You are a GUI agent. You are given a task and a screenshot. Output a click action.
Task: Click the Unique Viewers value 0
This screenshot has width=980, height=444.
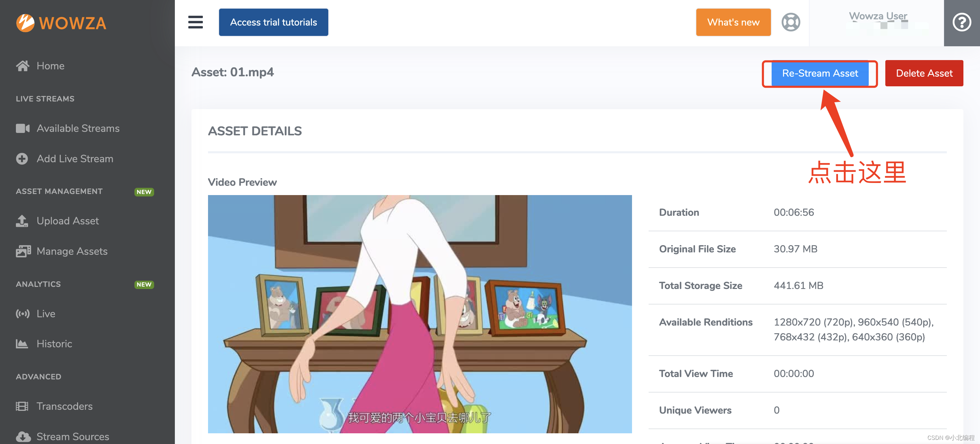pos(776,410)
